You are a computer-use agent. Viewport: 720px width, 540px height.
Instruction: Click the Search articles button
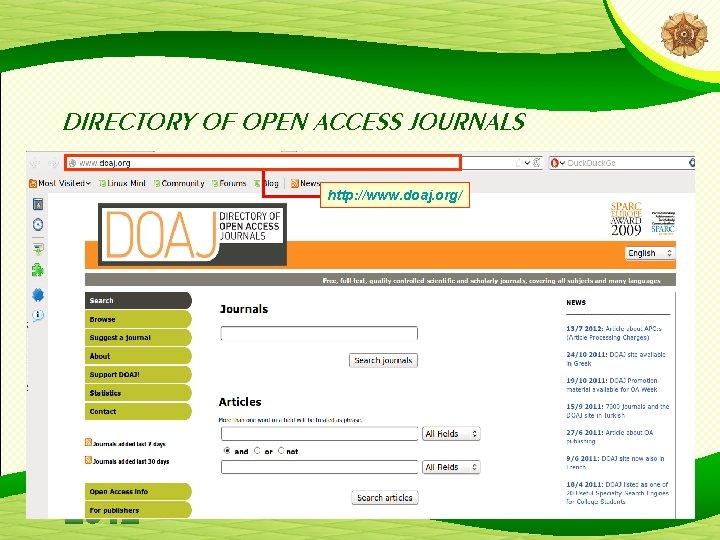[385, 498]
